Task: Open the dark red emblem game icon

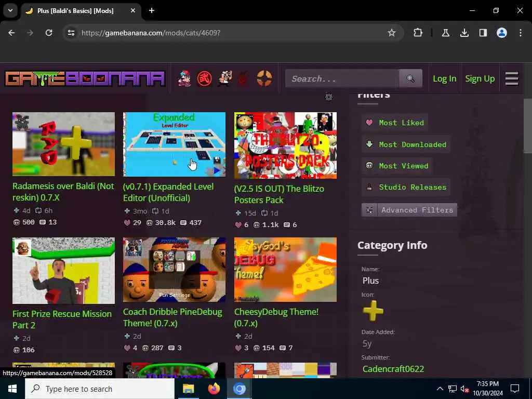Action: [244, 79]
